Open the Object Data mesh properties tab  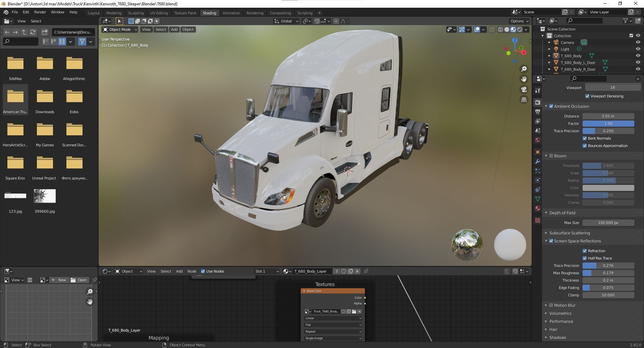538,199
